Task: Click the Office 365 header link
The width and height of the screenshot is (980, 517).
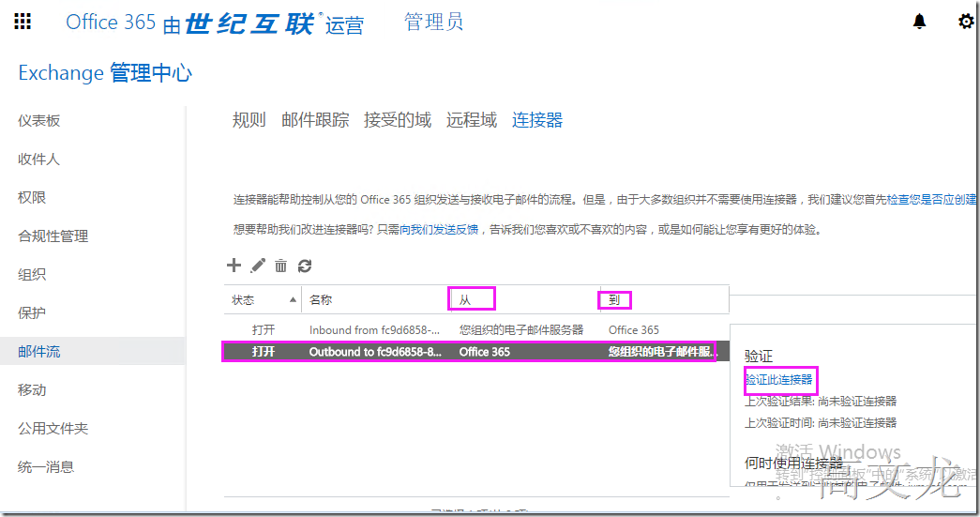Action: pyautogui.click(x=111, y=22)
